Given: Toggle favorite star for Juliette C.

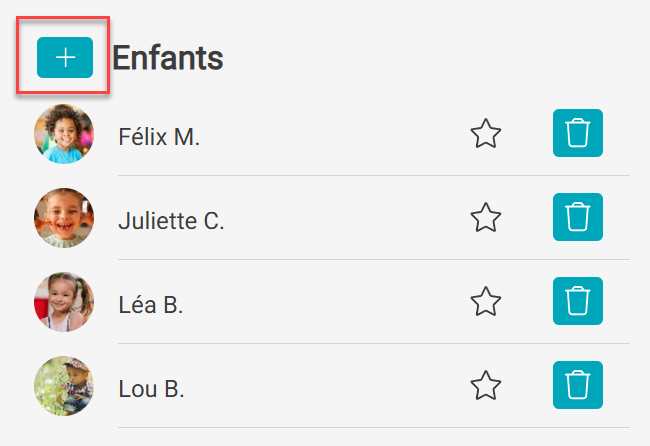Looking at the screenshot, I should pos(486,217).
